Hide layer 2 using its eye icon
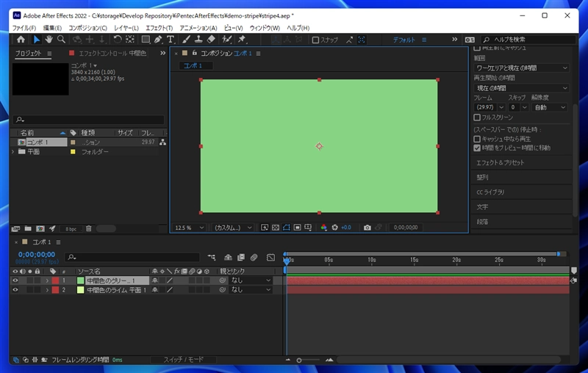The height and width of the screenshot is (373, 588). point(15,290)
